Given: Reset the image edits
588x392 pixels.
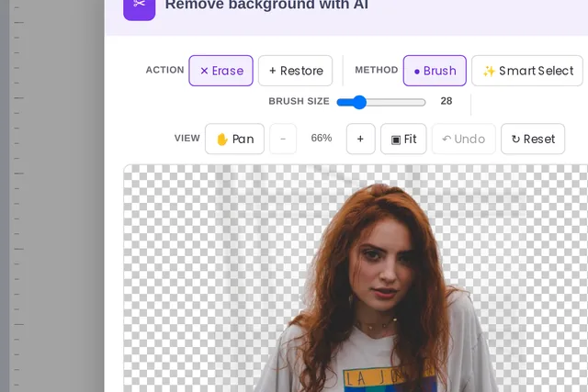Looking at the screenshot, I should point(533,139).
